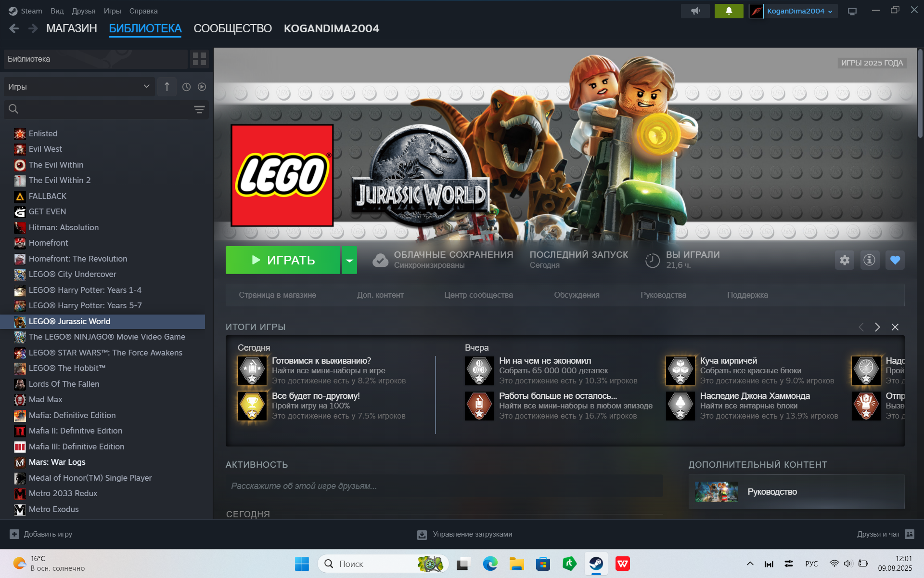Click the taskbar search box
The width and height of the screenshot is (924, 578).
(x=383, y=564)
